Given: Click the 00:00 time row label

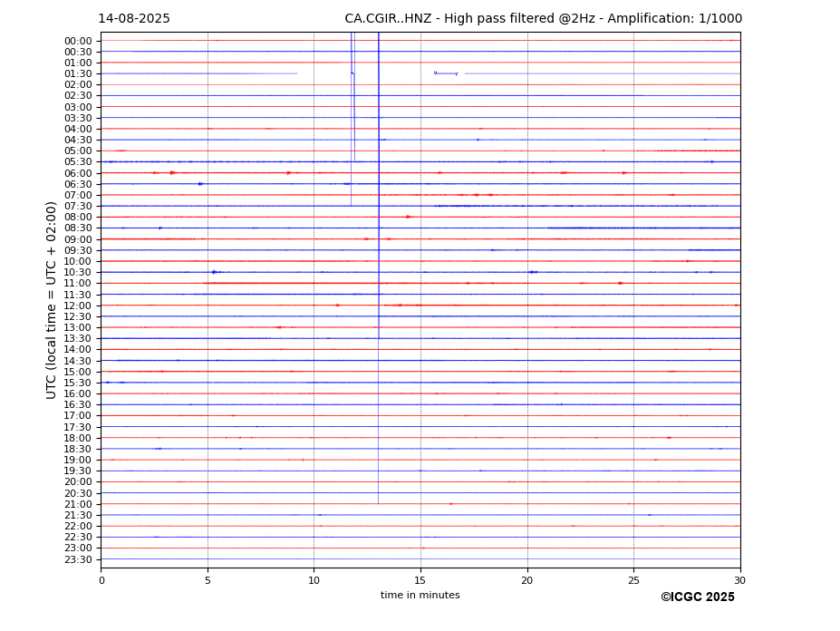Looking at the screenshot, I should [78, 42].
